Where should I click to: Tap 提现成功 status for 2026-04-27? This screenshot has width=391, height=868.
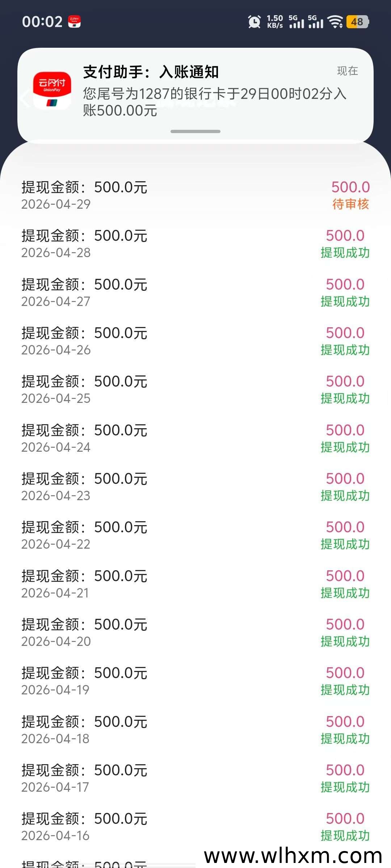click(x=345, y=301)
